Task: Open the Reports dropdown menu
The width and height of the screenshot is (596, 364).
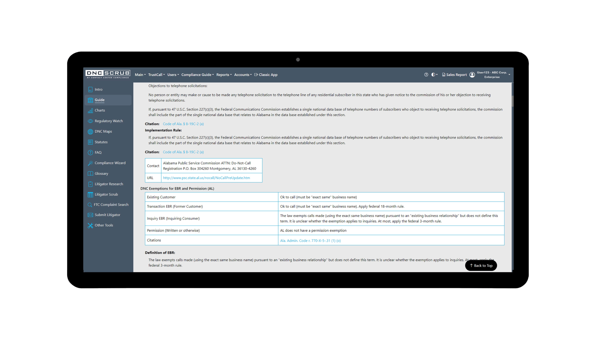Action: [x=223, y=74]
